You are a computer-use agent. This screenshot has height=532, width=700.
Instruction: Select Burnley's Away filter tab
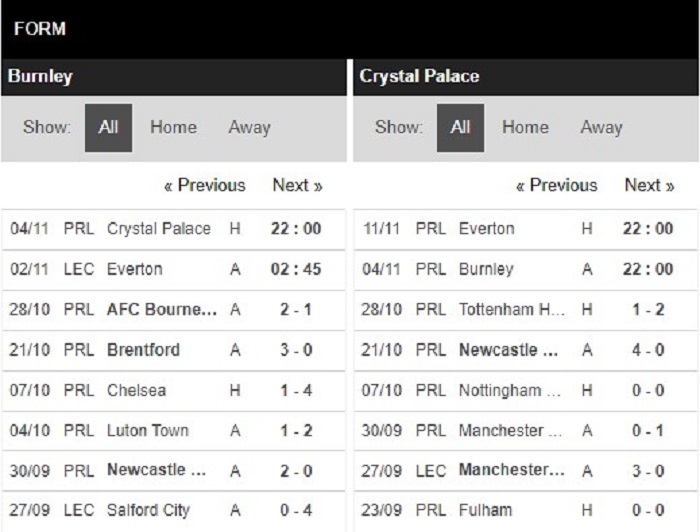click(249, 128)
